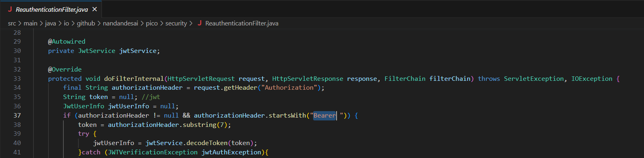Click the HttpServletRequest parameter type

(201, 79)
